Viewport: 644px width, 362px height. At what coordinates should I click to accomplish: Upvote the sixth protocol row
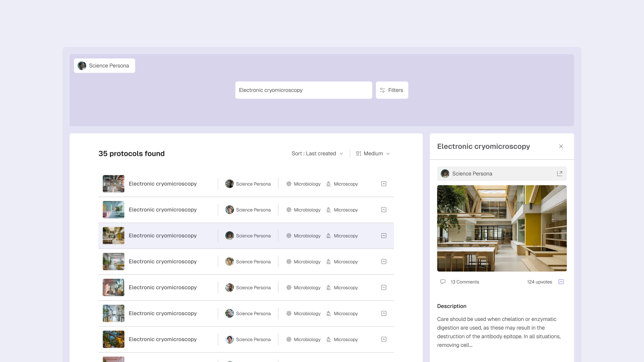[x=384, y=313]
